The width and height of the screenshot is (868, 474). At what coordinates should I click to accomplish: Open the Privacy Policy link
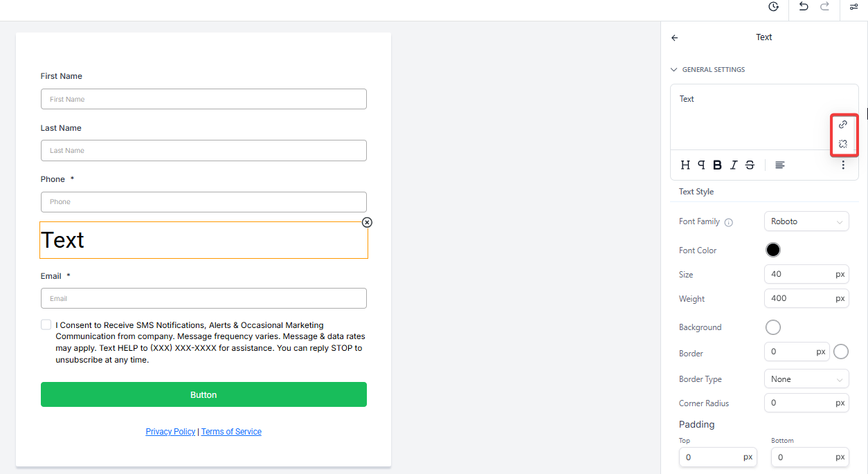tap(170, 432)
